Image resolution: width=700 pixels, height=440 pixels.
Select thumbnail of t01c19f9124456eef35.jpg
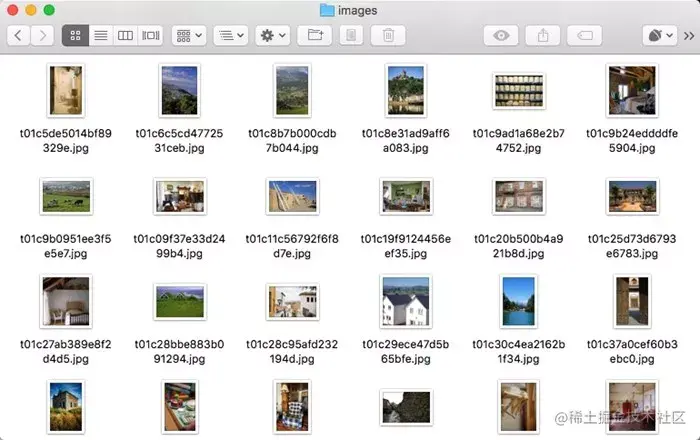(x=406, y=196)
